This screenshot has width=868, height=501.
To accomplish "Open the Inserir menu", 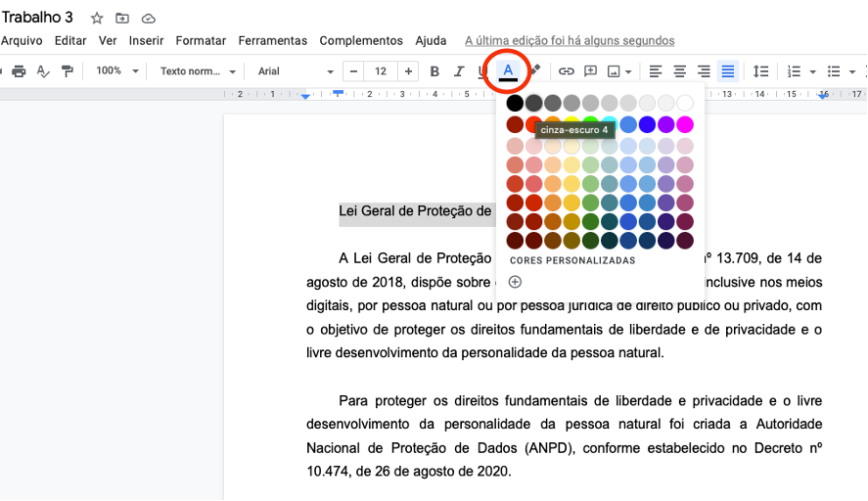I will tap(146, 40).
